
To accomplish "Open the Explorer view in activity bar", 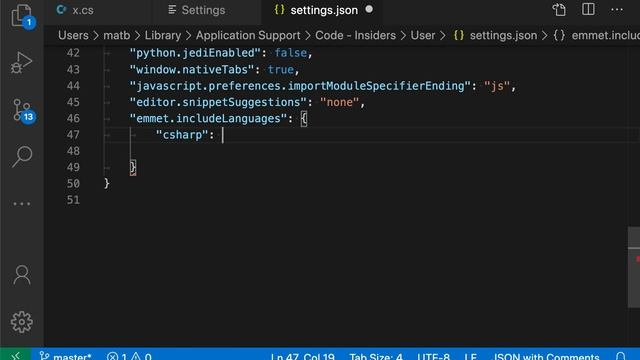I will [22, 16].
